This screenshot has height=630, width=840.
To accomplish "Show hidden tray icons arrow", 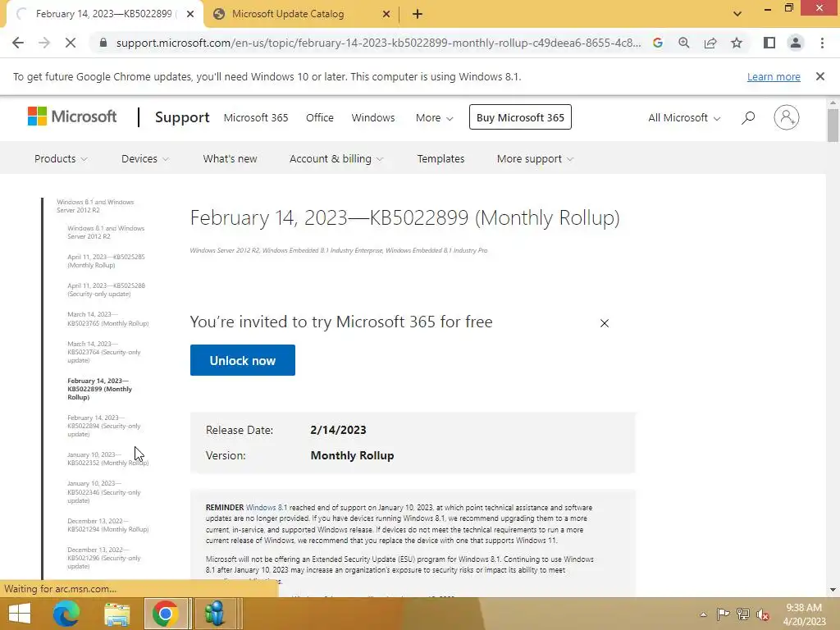I will point(703,614).
